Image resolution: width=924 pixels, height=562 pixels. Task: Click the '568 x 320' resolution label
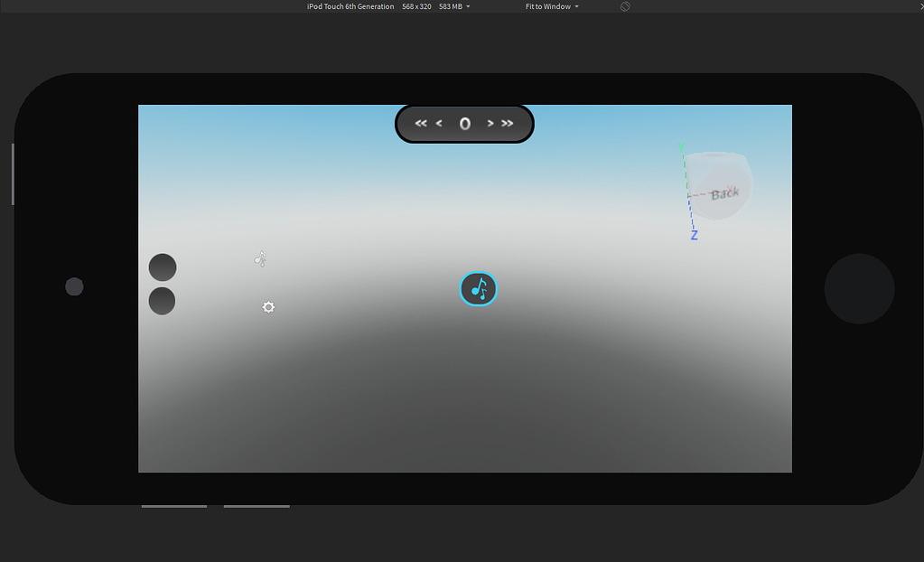[416, 6]
